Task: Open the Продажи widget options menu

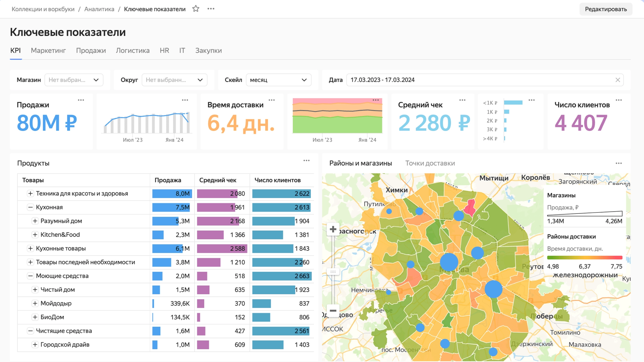Action: (81, 100)
